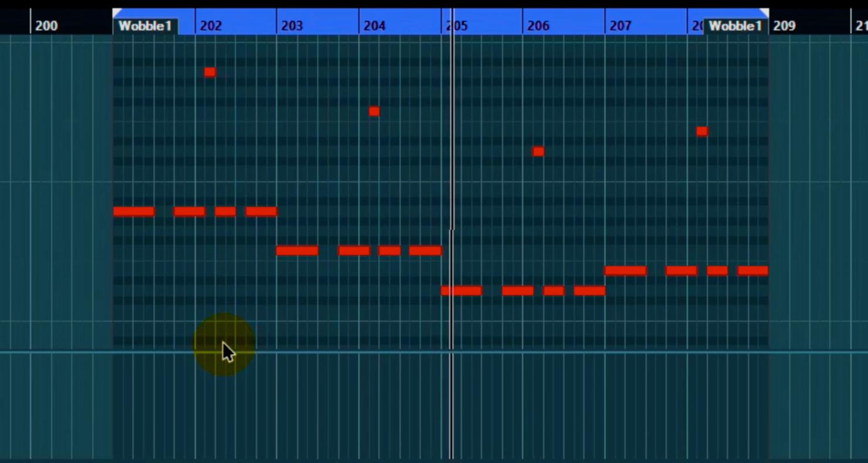Click bar number 202 in the ruler
868x463 pixels.
pos(211,26)
